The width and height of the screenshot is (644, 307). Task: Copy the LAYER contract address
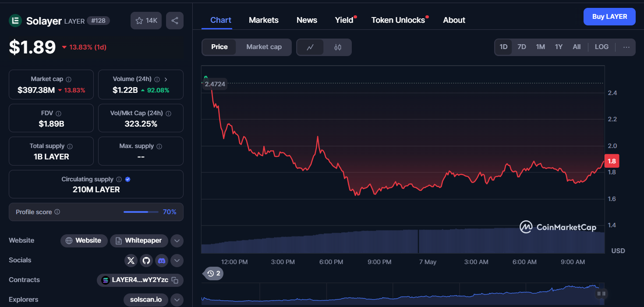(175, 280)
